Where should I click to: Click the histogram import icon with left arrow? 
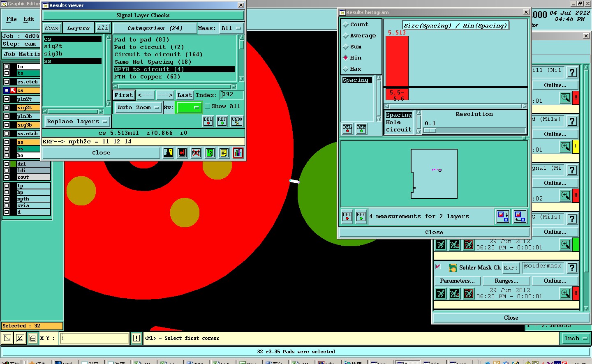coord(520,217)
